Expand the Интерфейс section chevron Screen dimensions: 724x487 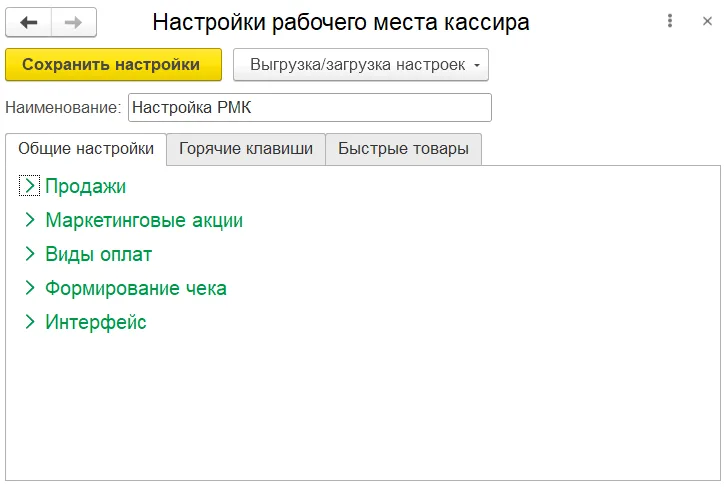30,322
